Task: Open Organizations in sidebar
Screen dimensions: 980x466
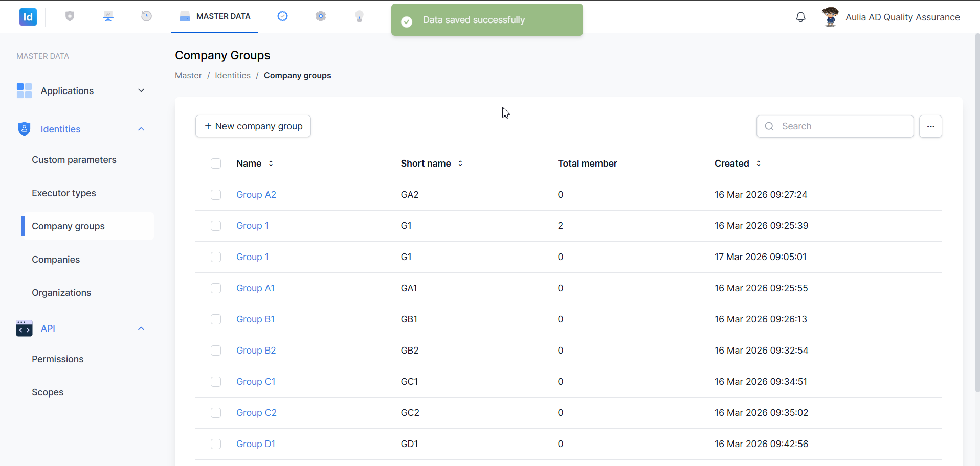Action: (61, 293)
